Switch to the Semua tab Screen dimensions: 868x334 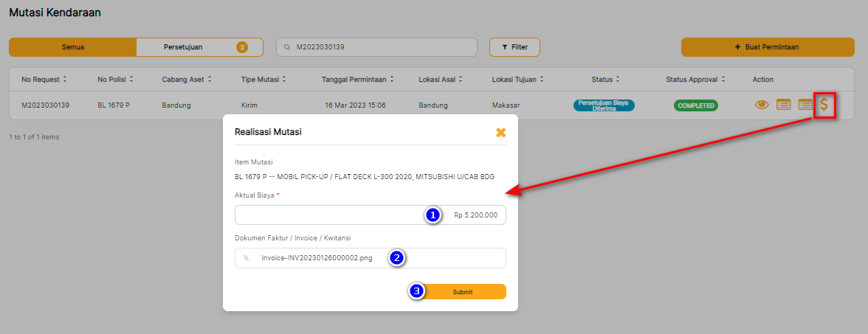click(72, 47)
